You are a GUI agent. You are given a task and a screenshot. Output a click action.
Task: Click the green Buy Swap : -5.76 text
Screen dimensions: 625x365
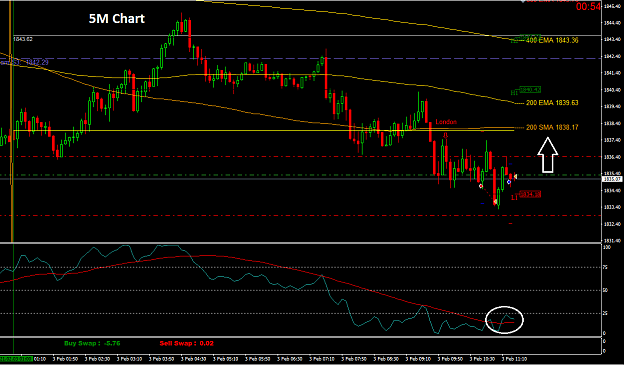tap(92, 343)
